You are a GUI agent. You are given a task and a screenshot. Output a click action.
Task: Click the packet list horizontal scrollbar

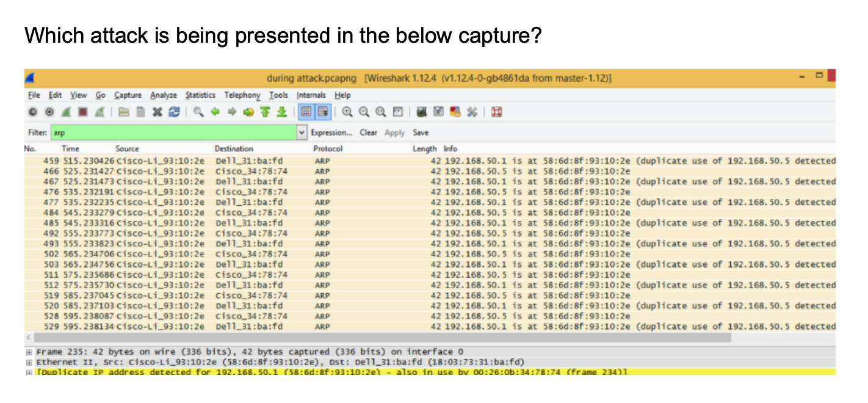point(382,337)
